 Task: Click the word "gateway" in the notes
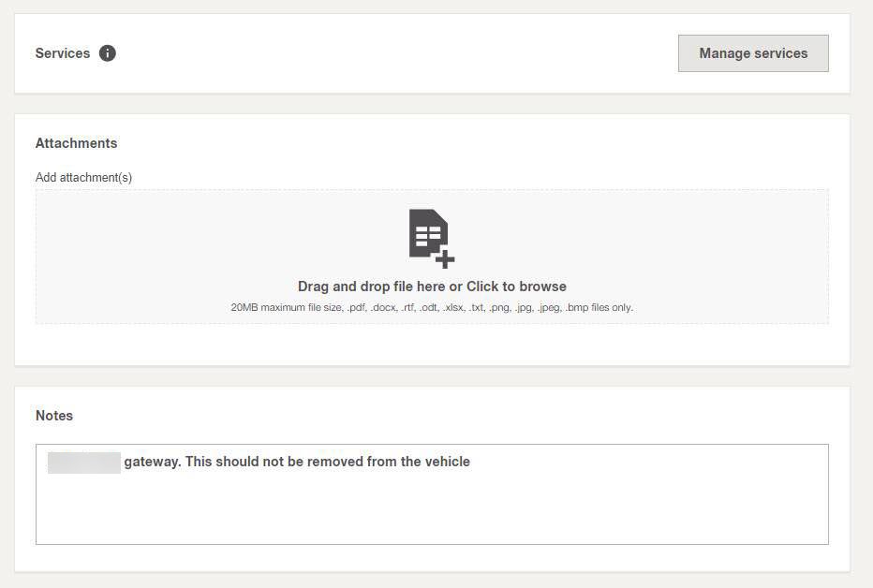pos(152,462)
